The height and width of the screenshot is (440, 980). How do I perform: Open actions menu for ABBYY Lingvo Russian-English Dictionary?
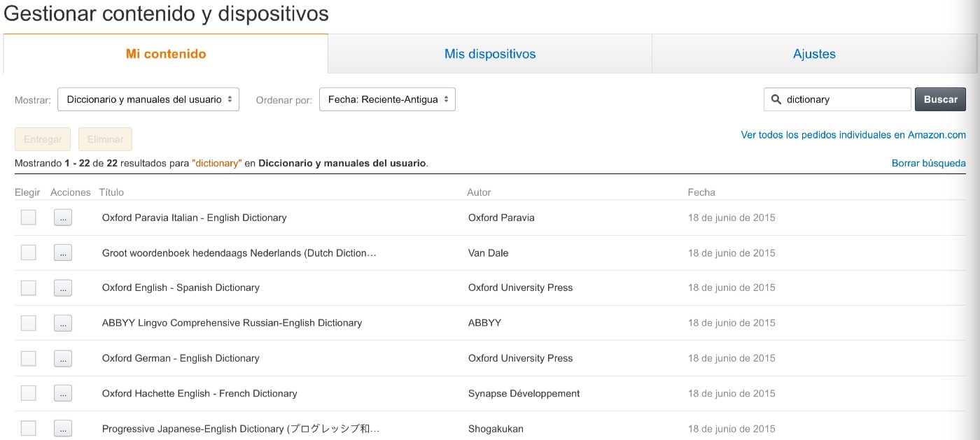point(63,323)
